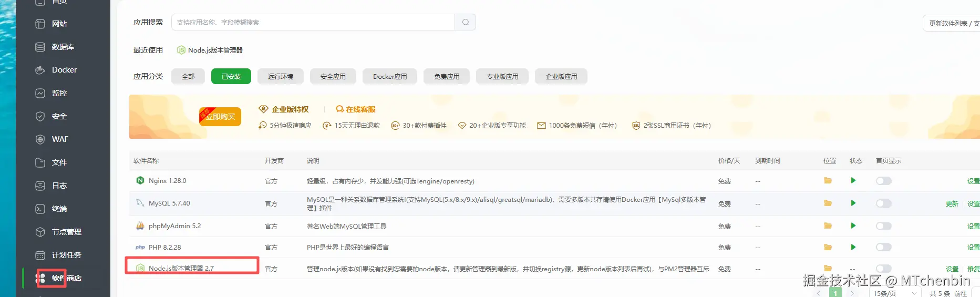Open 在线客服 link in banner
The width and height of the screenshot is (980, 297).
(x=356, y=109)
